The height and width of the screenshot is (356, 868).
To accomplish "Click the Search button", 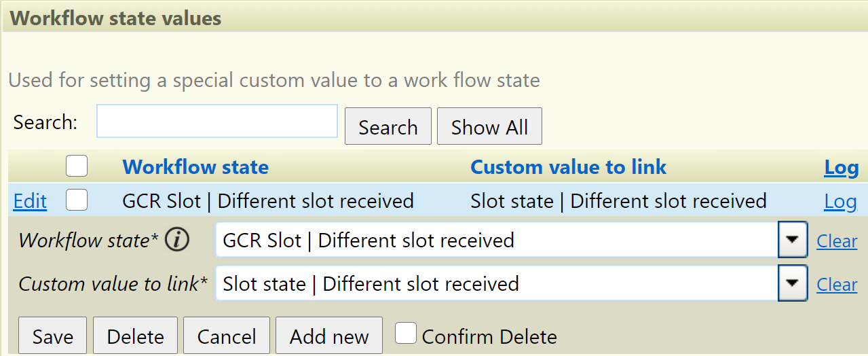I will coord(388,126).
